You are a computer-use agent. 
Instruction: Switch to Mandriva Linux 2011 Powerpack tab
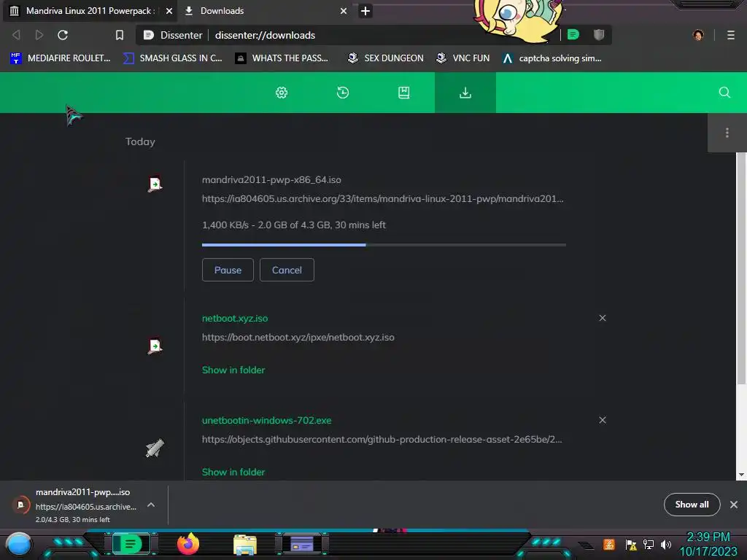click(90, 11)
